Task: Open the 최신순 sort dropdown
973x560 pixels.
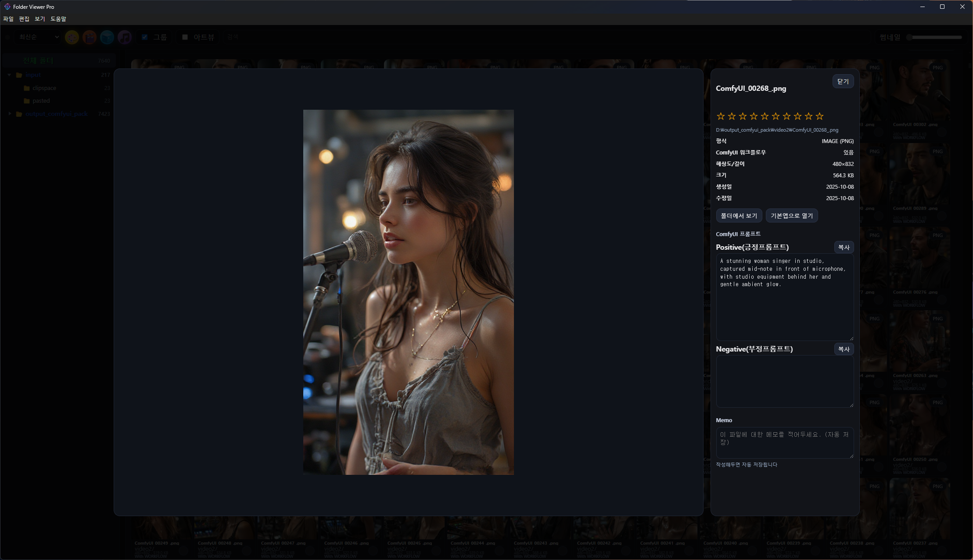Action: [x=39, y=37]
